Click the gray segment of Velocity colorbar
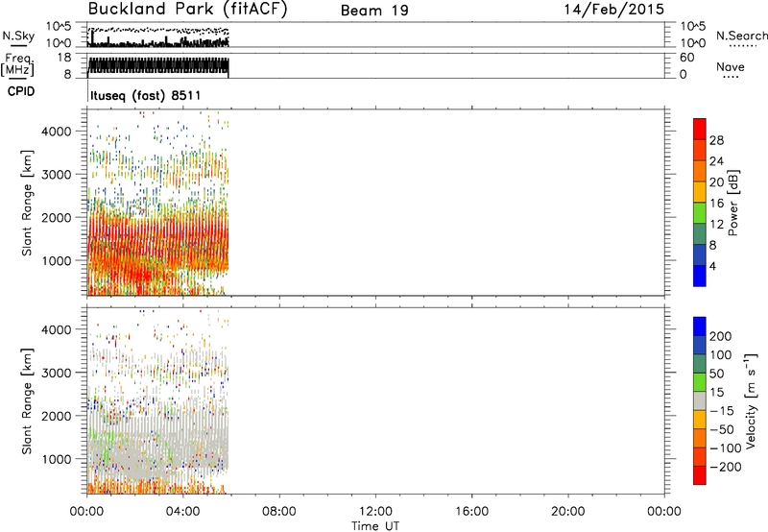The image size is (768, 532). tap(700, 400)
